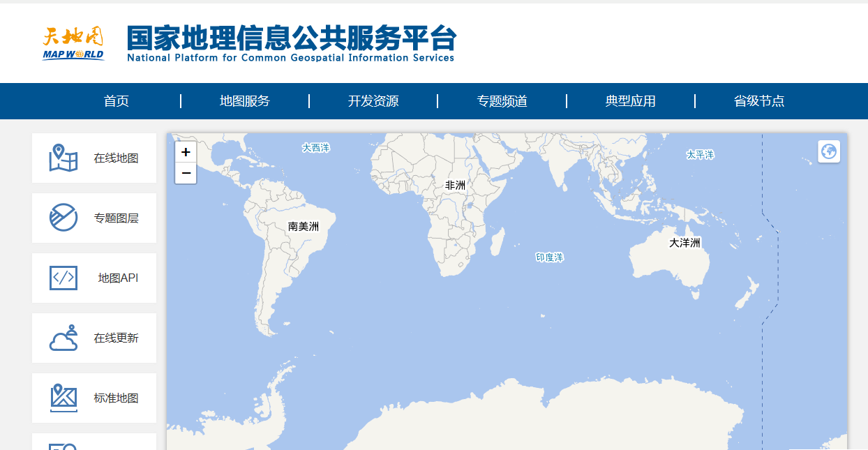Click the 地图API code brackets icon
Image resolution: width=868 pixels, height=450 pixels.
pos(62,278)
